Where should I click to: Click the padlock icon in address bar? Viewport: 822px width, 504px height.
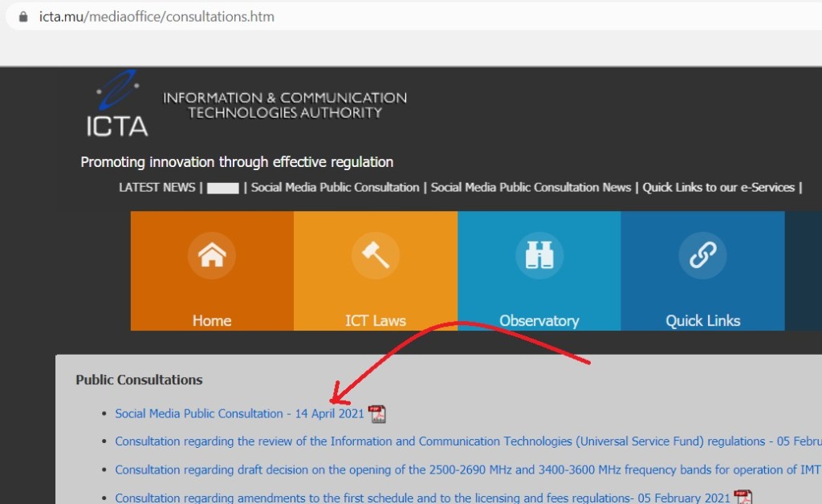pos(22,17)
